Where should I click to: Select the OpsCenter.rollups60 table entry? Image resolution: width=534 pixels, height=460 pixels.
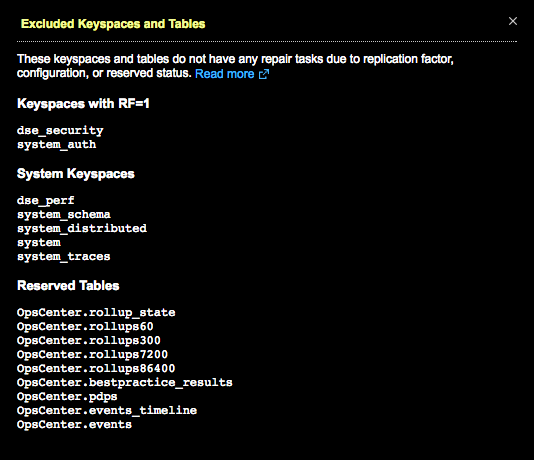[x=85, y=326]
